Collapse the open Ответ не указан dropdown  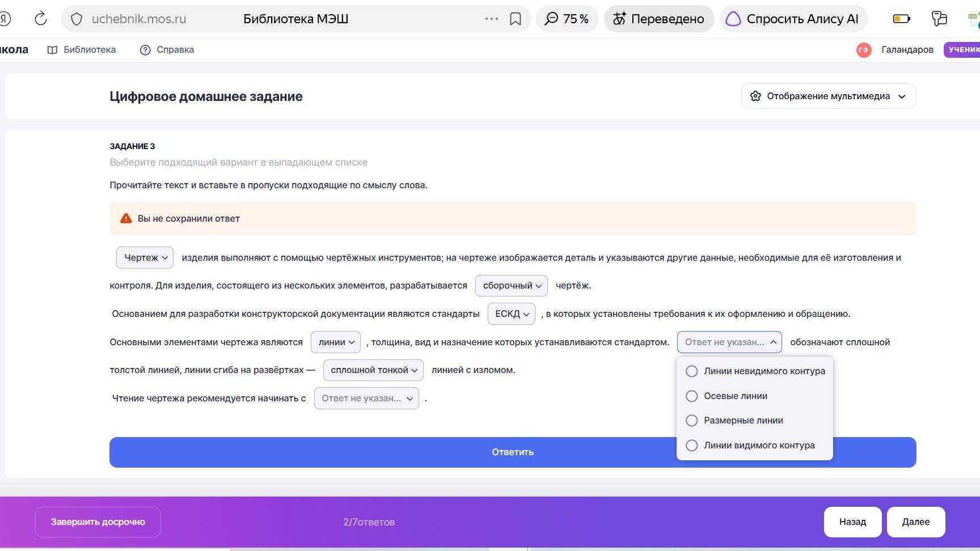729,342
